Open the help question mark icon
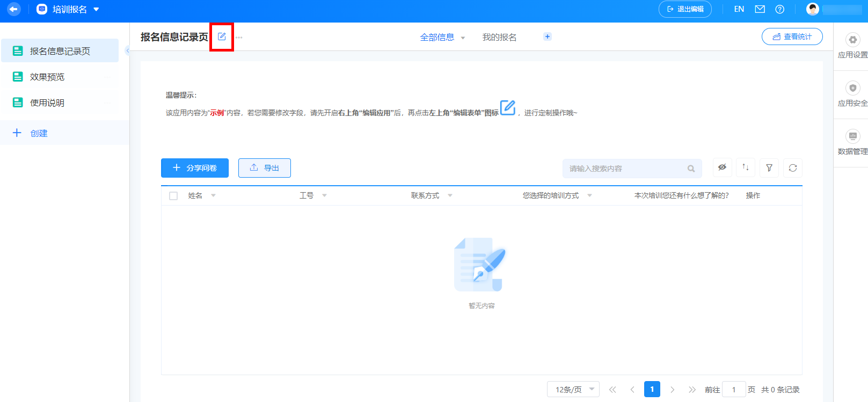 tap(780, 9)
